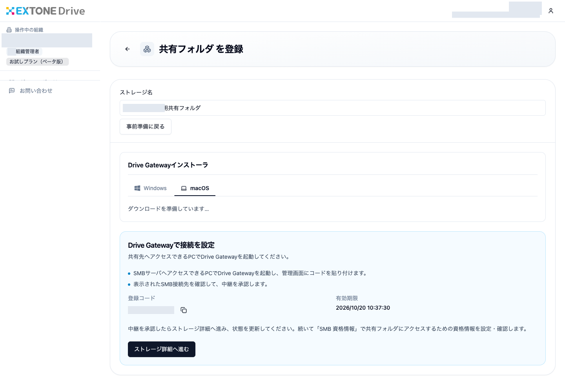Click the お問い合わせ chat icon

tap(12, 91)
